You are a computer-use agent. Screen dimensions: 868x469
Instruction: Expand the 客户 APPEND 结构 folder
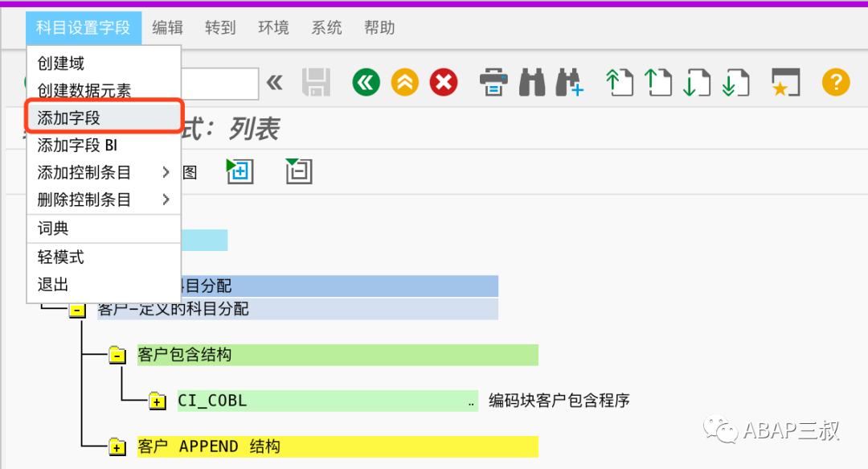117,446
